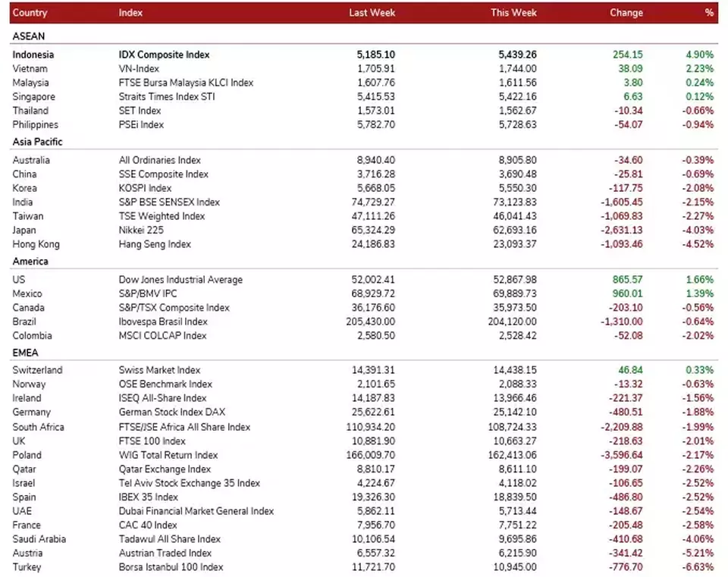Click FTSE/JSE Africa All Share Index

point(184,427)
